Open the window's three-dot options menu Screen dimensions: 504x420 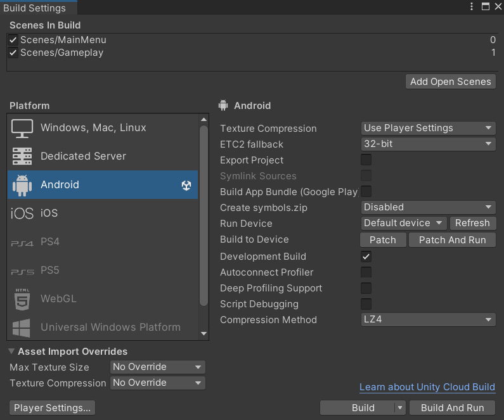[x=472, y=6]
